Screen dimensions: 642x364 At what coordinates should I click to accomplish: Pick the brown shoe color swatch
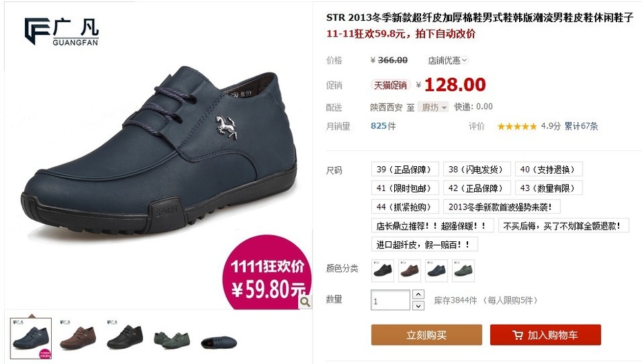point(409,271)
